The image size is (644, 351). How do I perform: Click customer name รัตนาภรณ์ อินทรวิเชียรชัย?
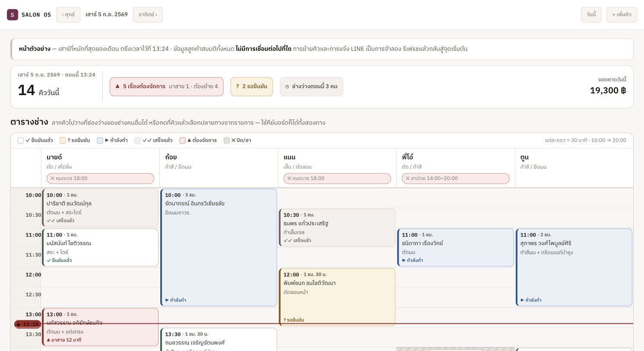[195, 204]
